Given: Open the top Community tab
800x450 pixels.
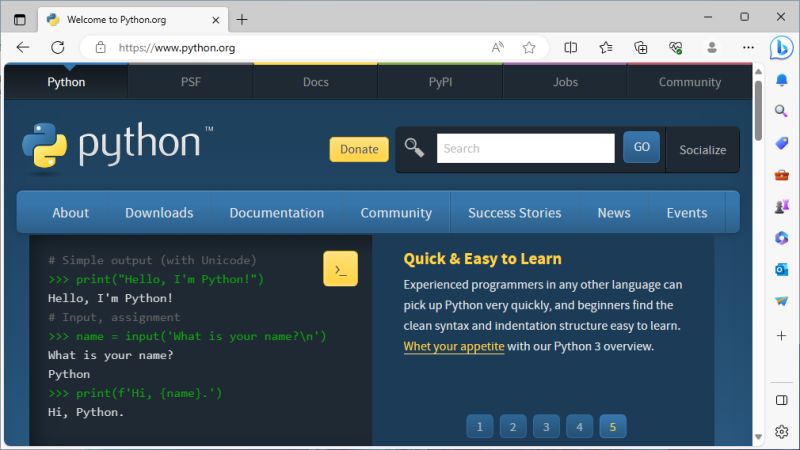Looking at the screenshot, I should pyautogui.click(x=690, y=82).
